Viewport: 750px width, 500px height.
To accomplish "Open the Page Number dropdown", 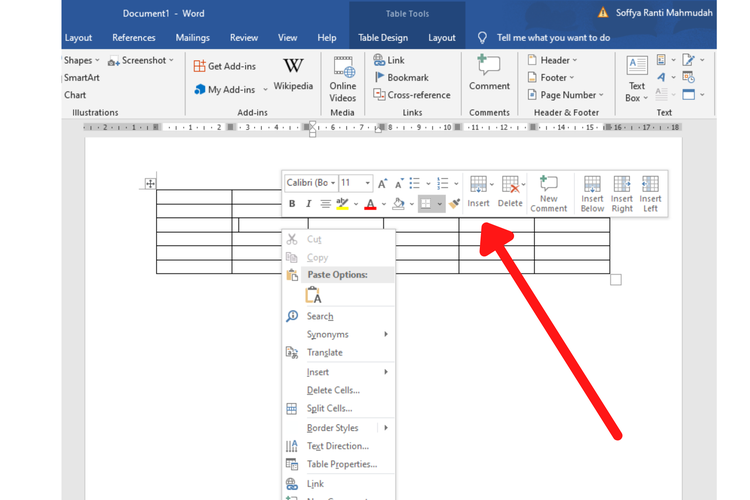I will (565, 95).
